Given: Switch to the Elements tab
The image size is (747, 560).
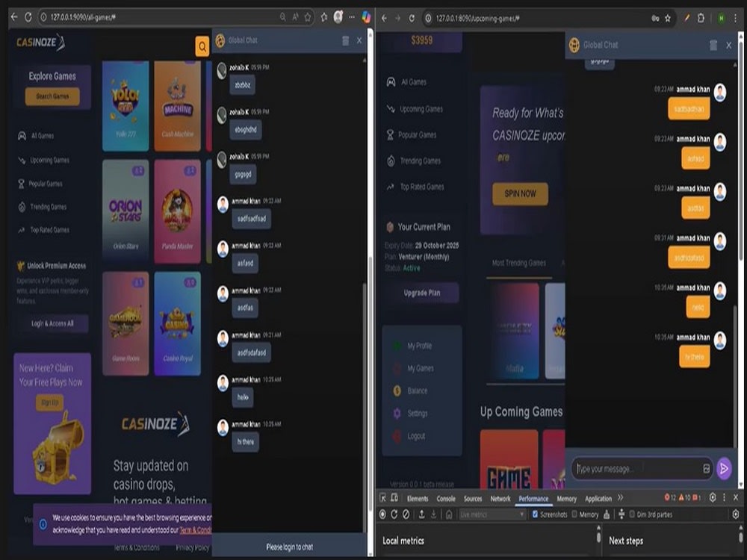Looking at the screenshot, I should pos(418,499).
